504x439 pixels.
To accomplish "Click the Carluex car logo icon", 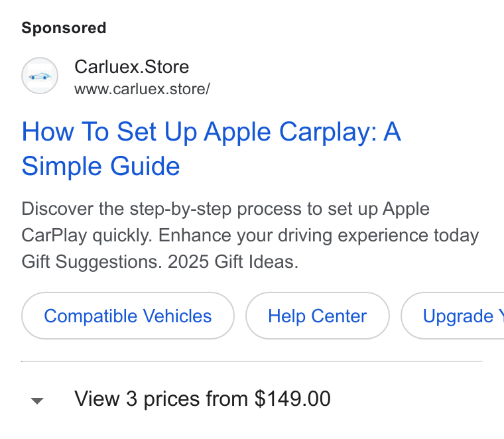I will [40, 76].
